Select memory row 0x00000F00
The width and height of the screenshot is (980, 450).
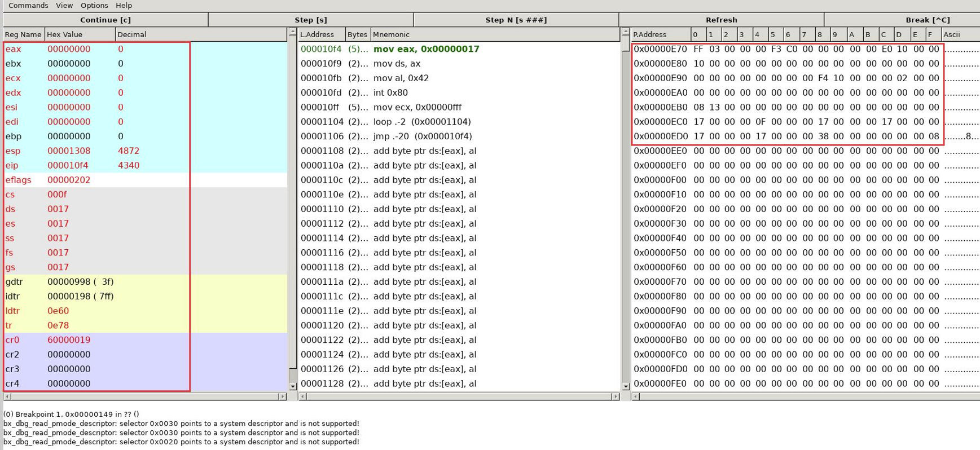point(806,180)
